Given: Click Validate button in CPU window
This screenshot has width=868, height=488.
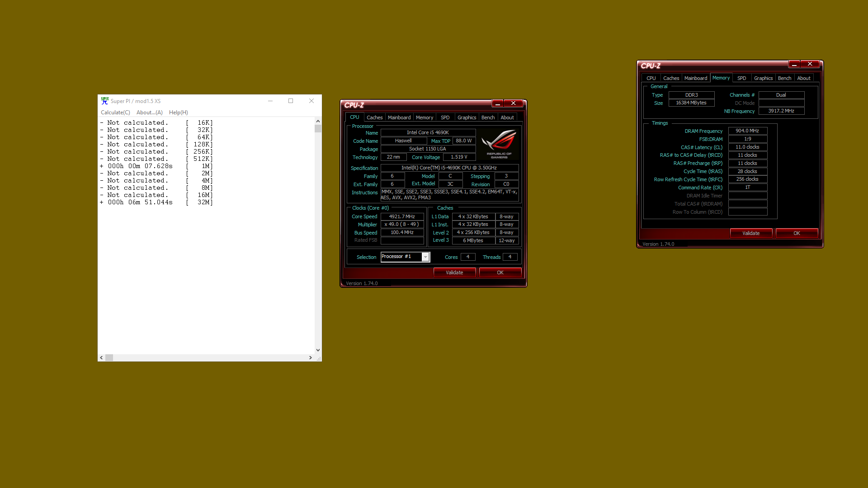Looking at the screenshot, I should pyautogui.click(x=454, y=272).
